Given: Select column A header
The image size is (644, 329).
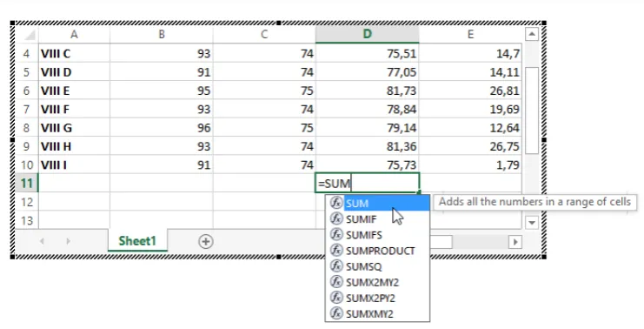Looking at the screenshot, I should (74, 35).
